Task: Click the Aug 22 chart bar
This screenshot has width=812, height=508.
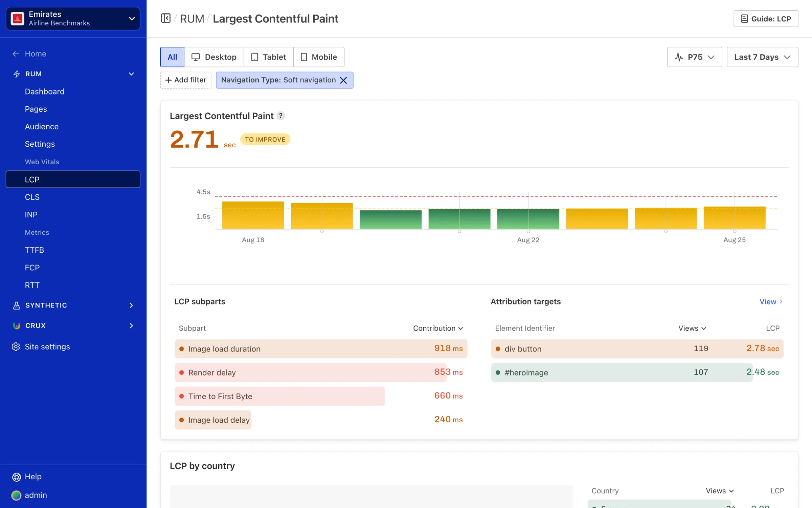Action: click(528, 219)
